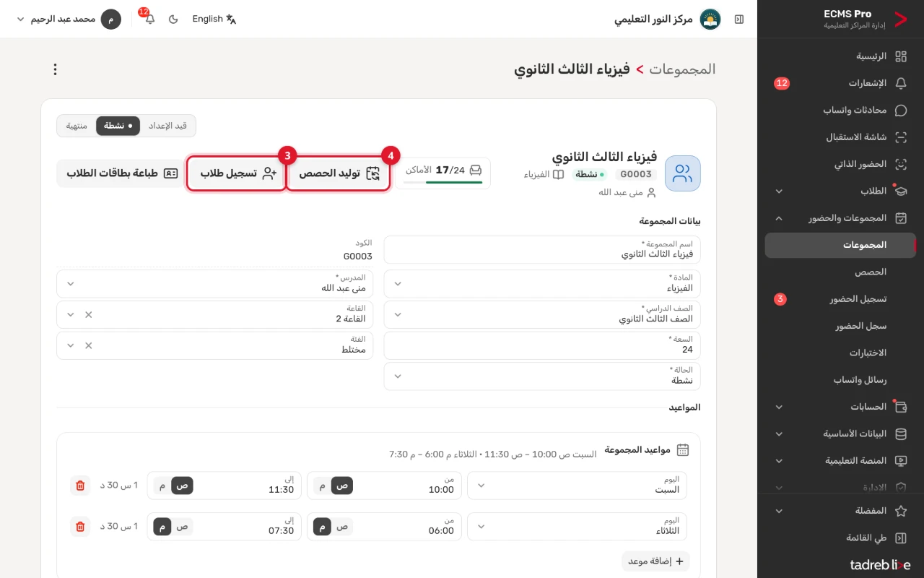Clear the القاعة 2 selection

[x=89, y=315]
